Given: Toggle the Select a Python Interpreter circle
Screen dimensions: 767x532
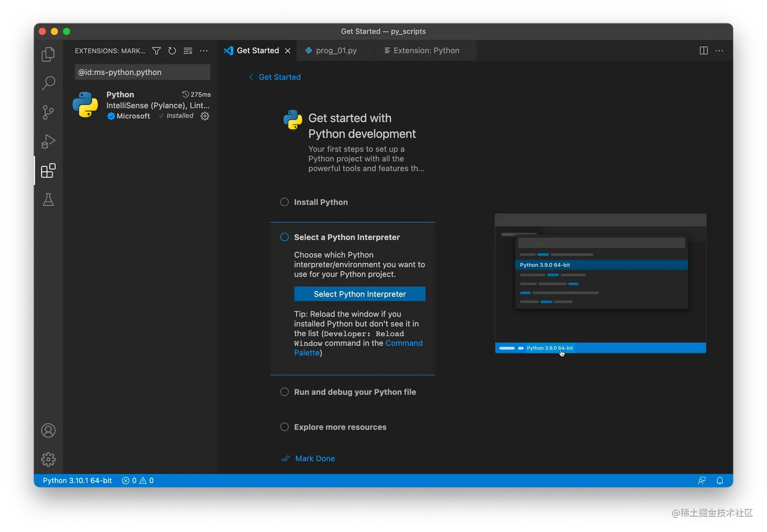Looking at the screenshot, I should tap(285, 237).
